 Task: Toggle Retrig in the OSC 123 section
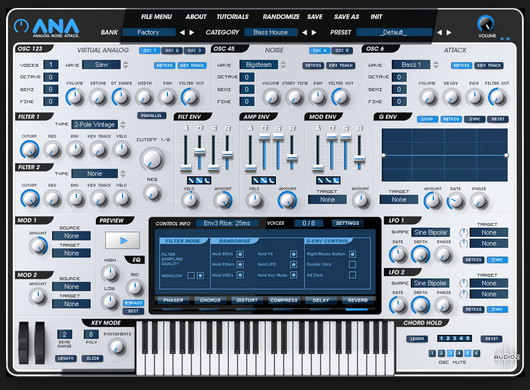165,66
